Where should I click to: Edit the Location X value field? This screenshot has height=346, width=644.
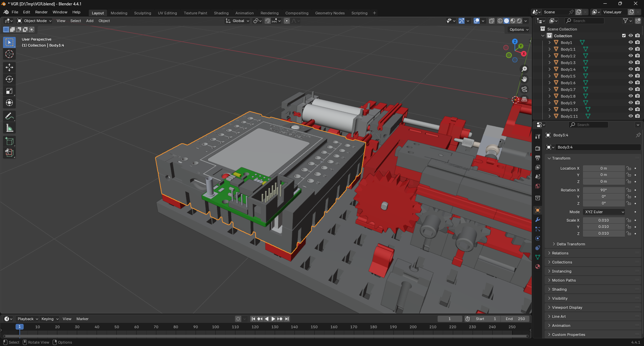(x=603, y=168)
